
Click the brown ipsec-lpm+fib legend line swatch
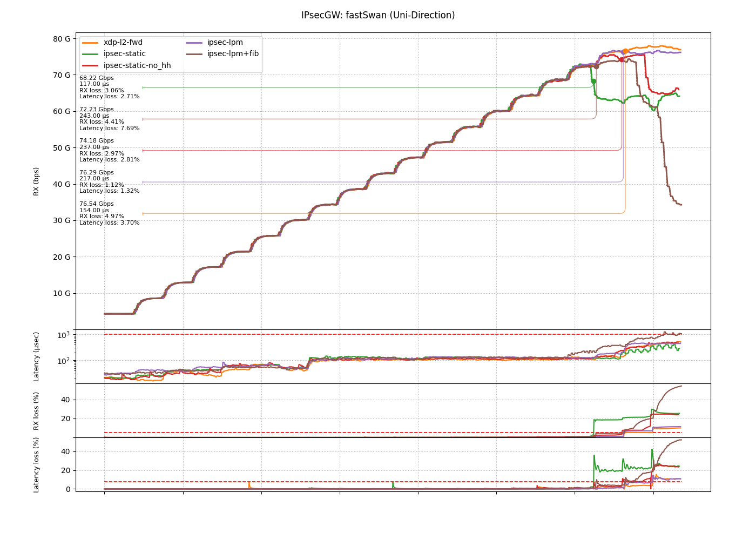pyautogui.click(x=193, y=54)
